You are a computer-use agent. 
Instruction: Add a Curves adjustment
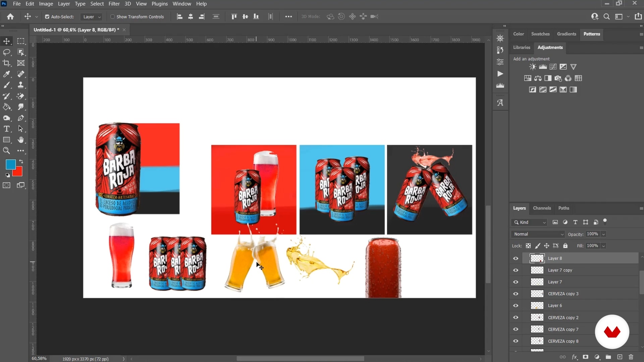(x=553, y=67)
